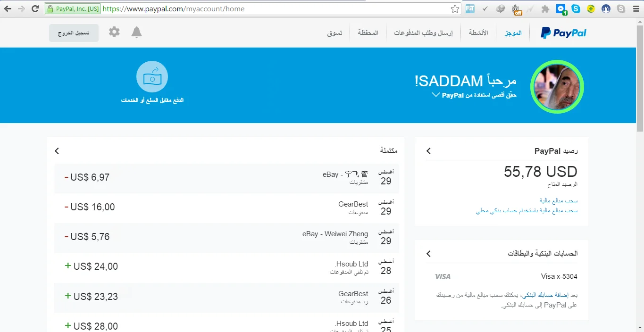Open the notifications bell
644x332 pixels.
pyautogui.click(x=136, y=32)
